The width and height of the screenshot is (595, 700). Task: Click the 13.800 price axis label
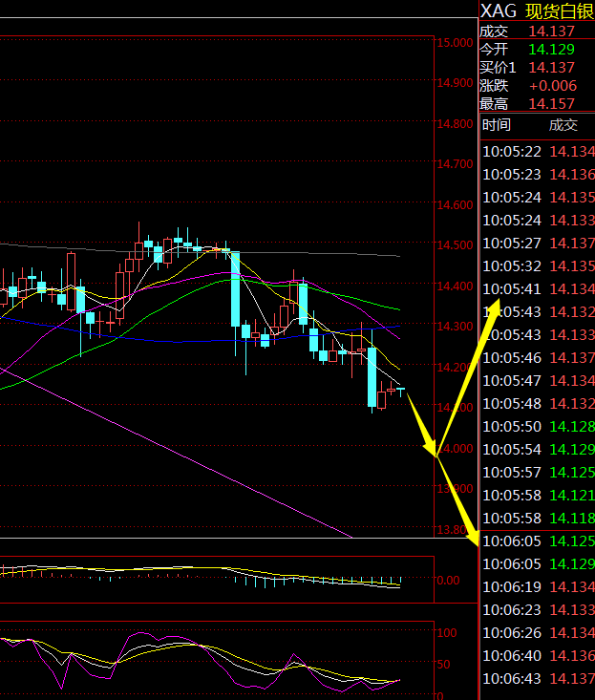tap(455, 529)
